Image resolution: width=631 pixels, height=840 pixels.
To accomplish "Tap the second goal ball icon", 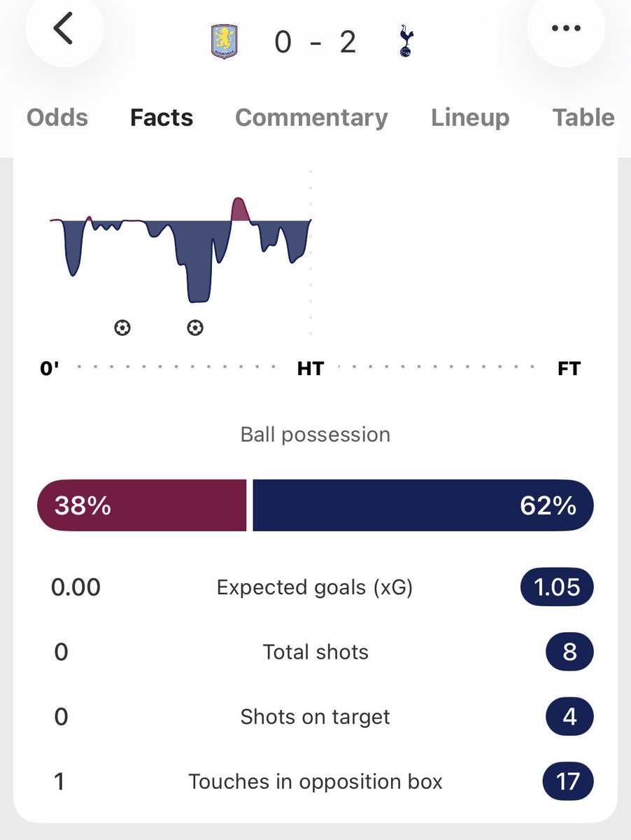I will [x=195, y=327].
